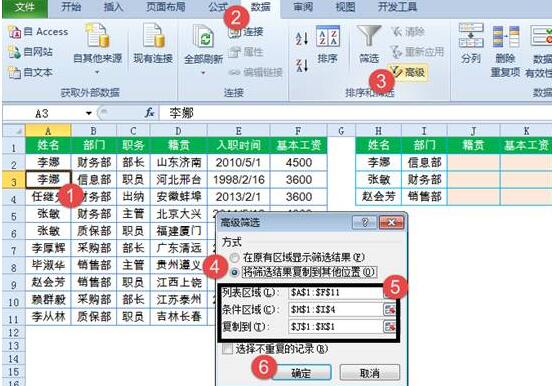Screen dimensions: 552x386
Task: Click help button in 高级筛选 dialog
Action: pyautogui.click(x=364, y=223)
